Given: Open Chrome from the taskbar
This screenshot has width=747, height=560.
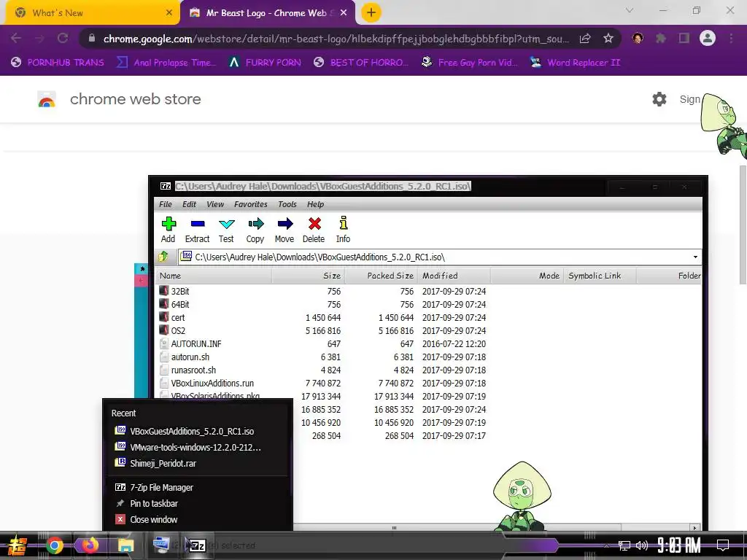Looking at the screenshot, I should coord(54,545).
